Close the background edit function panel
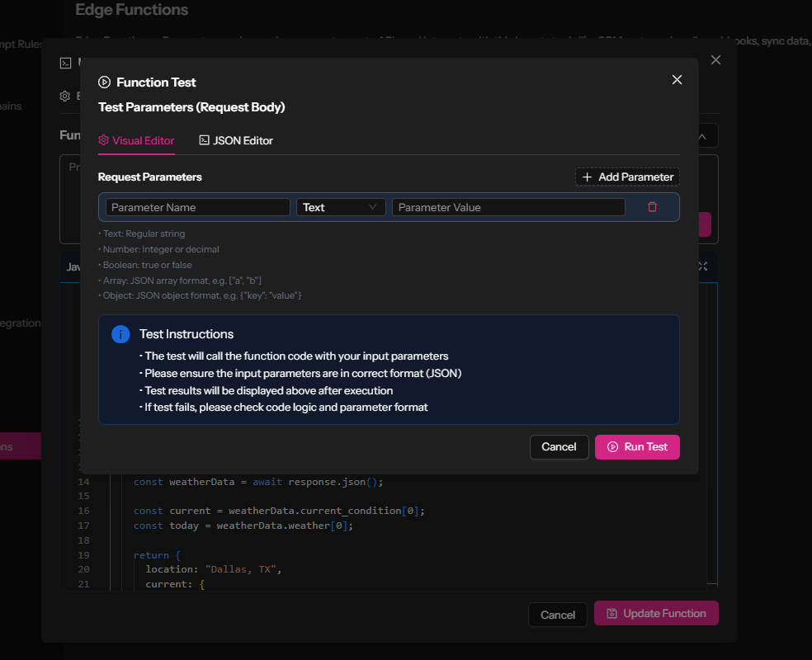Image resolution: width=812 pixels, height=660 pixels. 715,60
